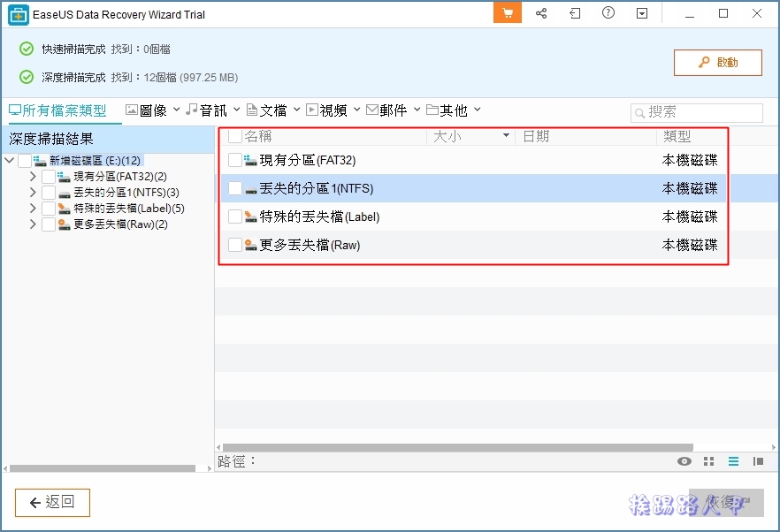
Task: Check 現有分區(FAT32)(2) in the tree
Action: click(x=49, y=177)
